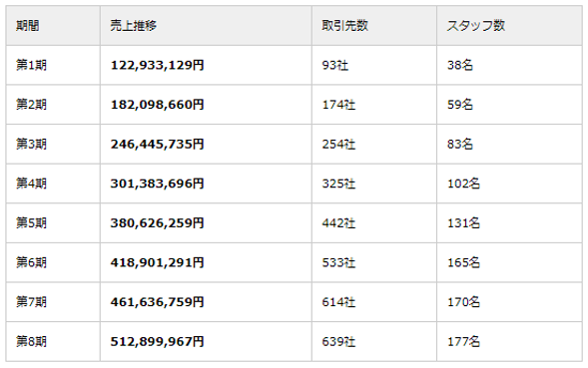Select staff count 165名
Viewport: 588px width, 368px height.
click(463, 262)
